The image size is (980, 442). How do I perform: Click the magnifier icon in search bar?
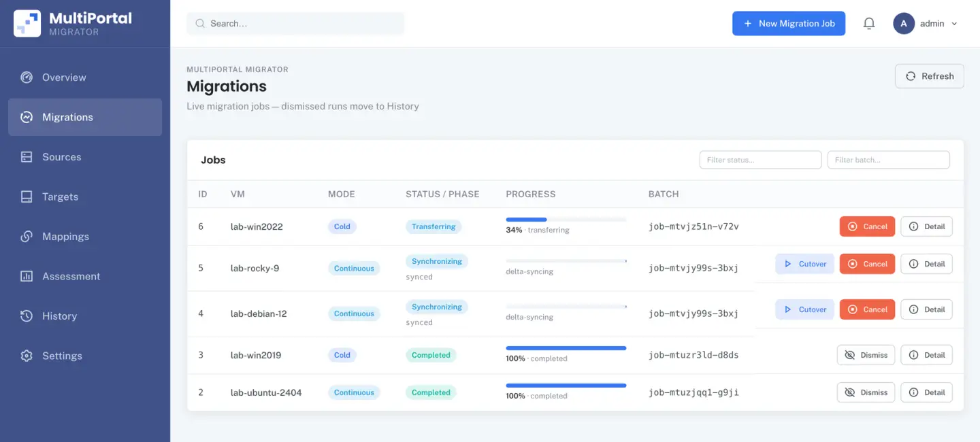tap(200, 23)
